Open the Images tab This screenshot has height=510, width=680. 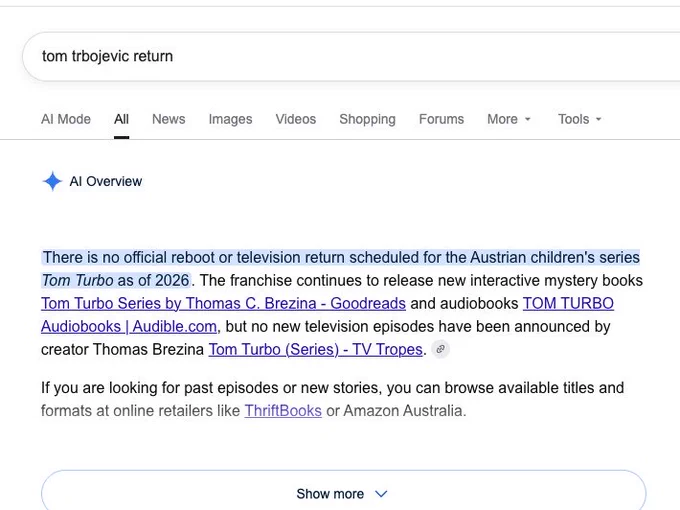pyautogui.click(x=230, y=119)
